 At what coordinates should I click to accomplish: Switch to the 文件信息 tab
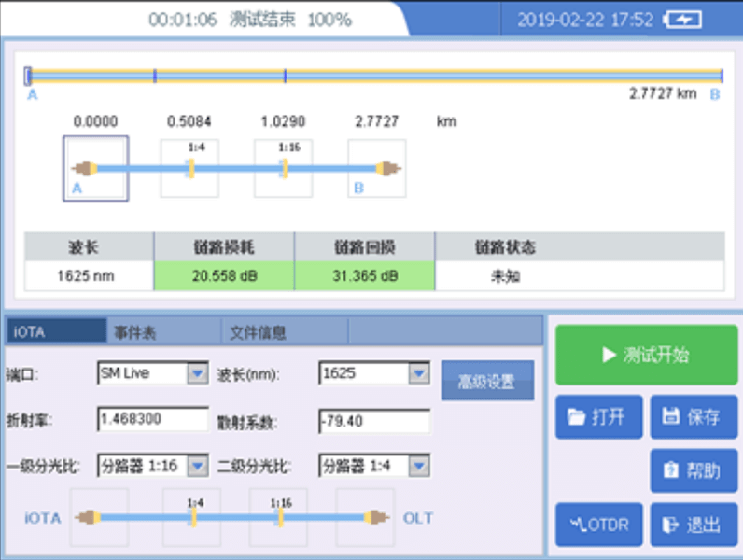click(x=257, y=331)
